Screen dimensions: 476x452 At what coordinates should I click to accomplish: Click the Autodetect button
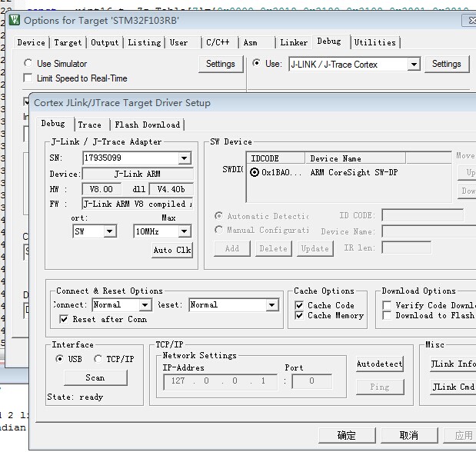[x=380, y=364]
